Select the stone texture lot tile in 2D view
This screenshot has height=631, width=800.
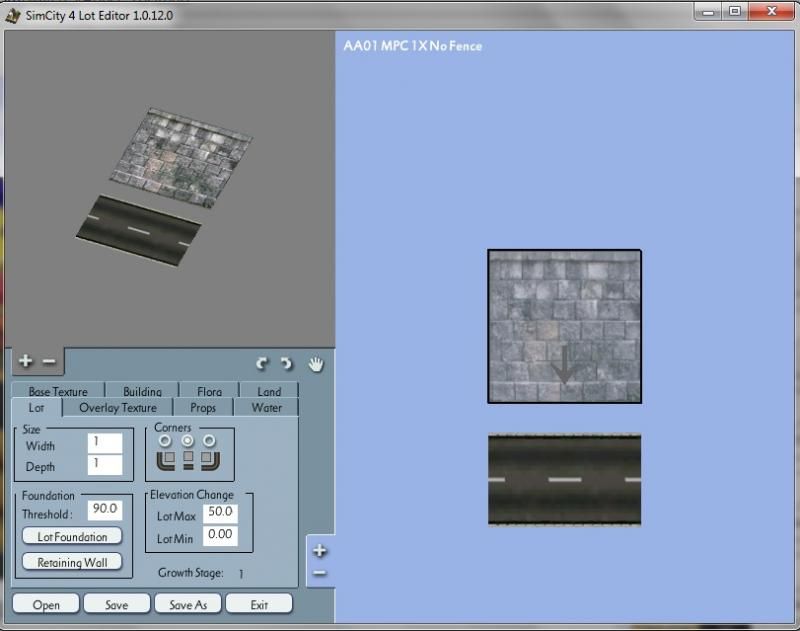tap(564, 326)
